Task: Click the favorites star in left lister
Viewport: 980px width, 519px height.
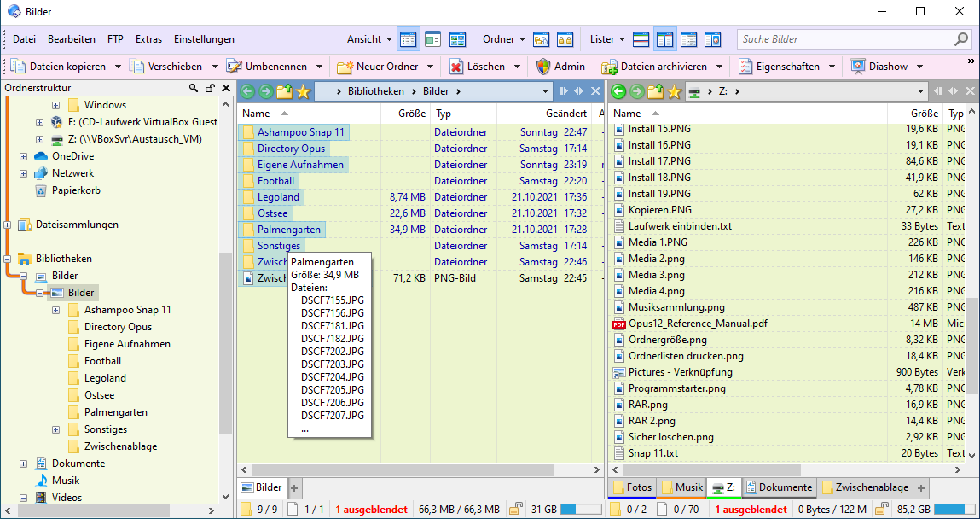Action: tap(303, 92)
